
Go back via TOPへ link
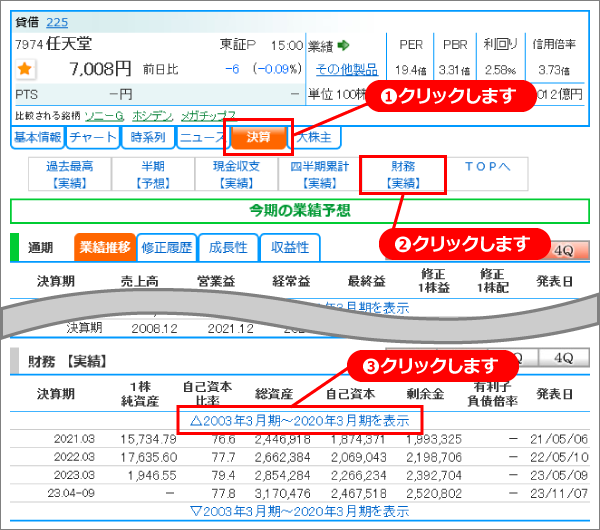487,166
